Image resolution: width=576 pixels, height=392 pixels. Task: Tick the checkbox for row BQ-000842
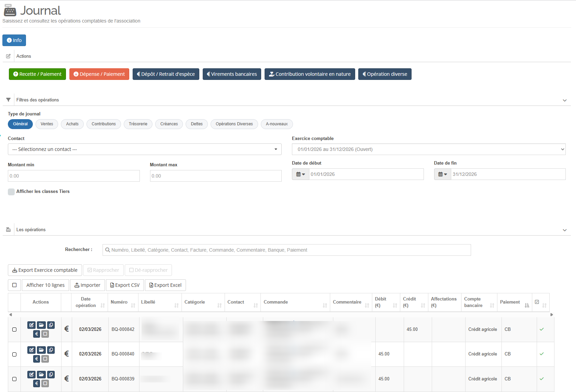(x=14, y=330)
